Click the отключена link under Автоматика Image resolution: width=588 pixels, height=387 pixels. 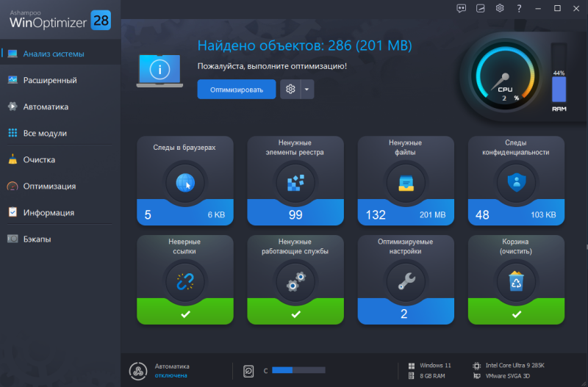pos(171,375)
